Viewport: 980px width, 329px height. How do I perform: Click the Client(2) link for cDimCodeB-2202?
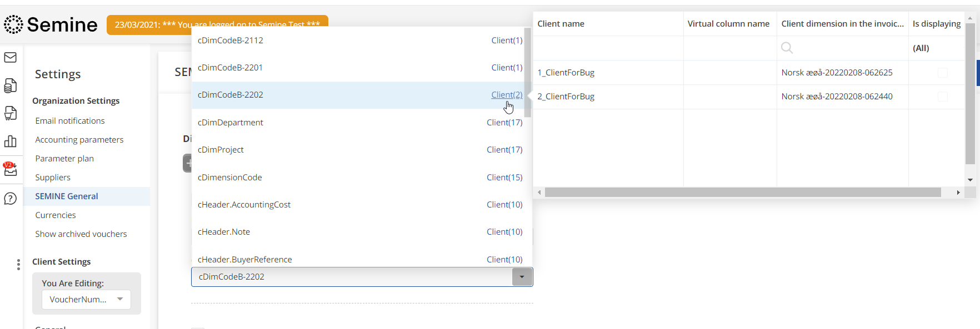tap(506, 94)
